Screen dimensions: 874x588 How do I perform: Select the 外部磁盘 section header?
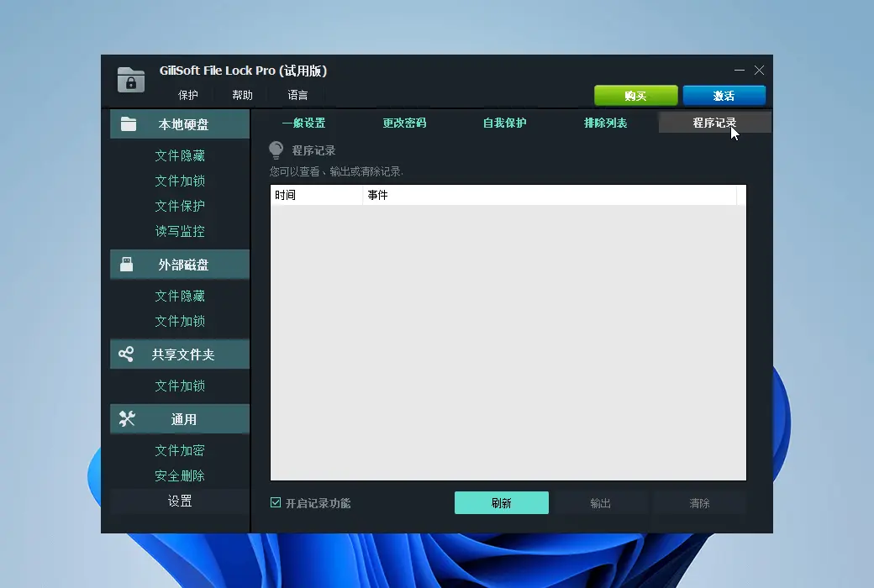pyautogui.click(x=180, y=265)
